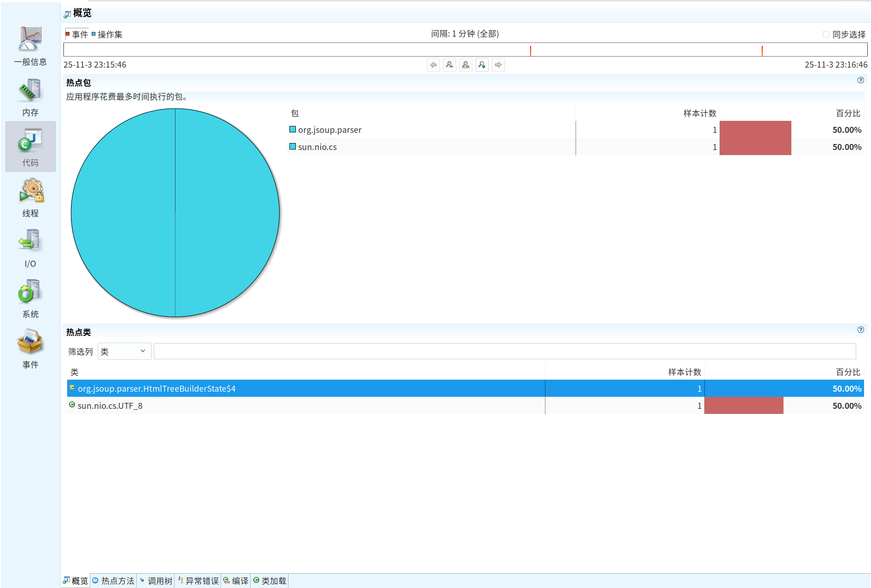The width and height of the screenshot is (871, 588).
Task: Open the 内存 (Memory) section
Action: pyautogui.click(x=30, y=96)
